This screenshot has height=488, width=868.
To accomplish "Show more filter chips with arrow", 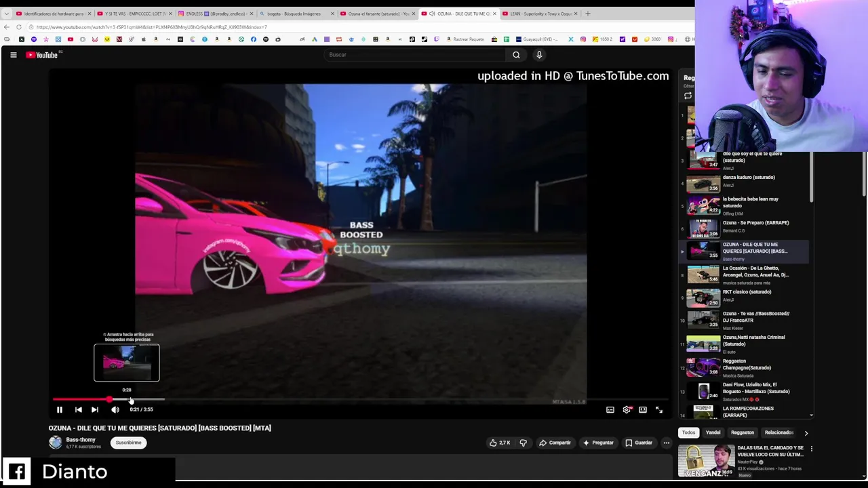I will tap(806, 432).
